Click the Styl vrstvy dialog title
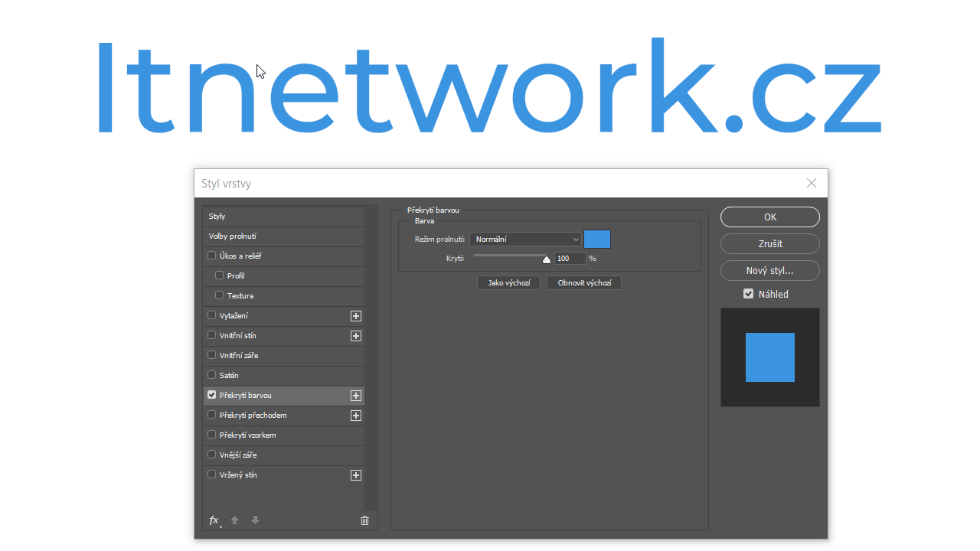This screenshot has width=980, height=551. coord(226,184)
